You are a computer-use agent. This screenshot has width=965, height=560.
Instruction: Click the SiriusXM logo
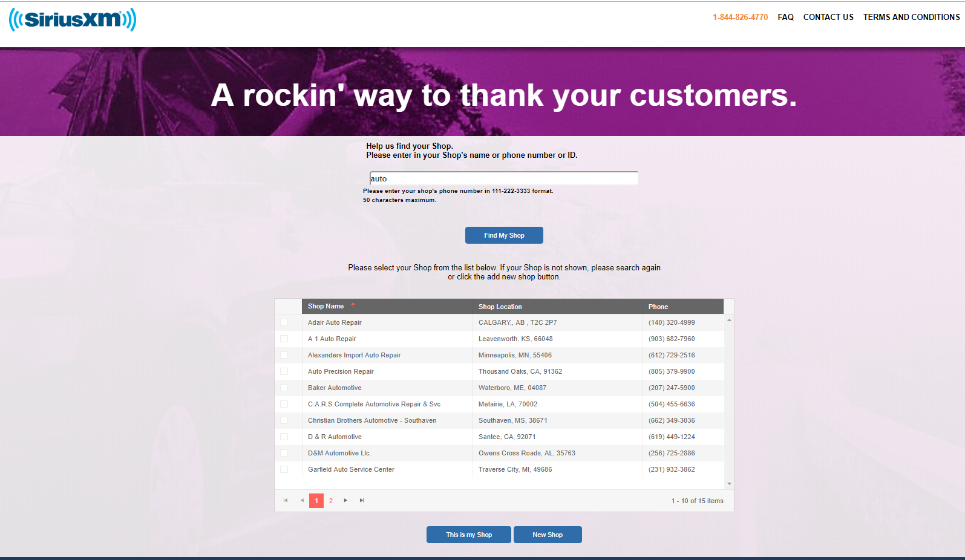point(73,19)
